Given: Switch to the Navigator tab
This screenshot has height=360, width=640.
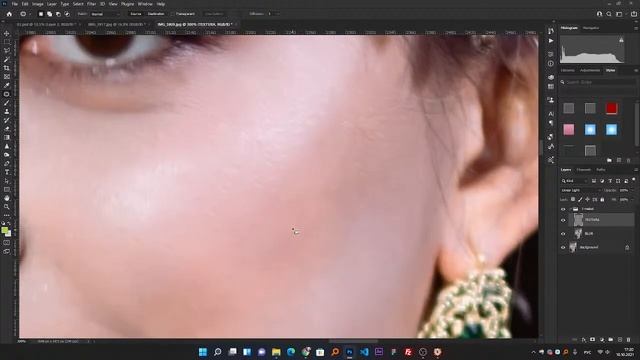Looking at the screenshot, I should click(591, 28).
